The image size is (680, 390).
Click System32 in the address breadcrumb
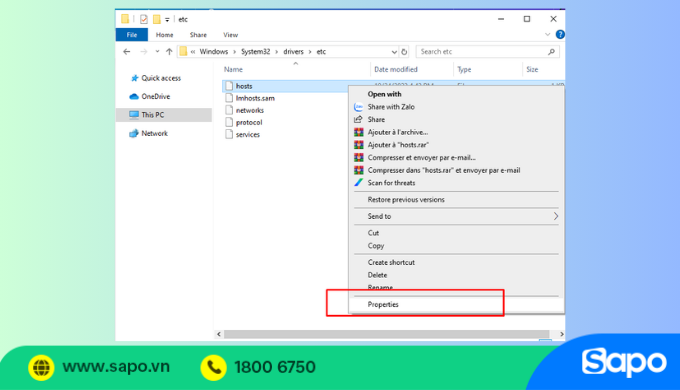pyautogui.click(x=255, y=52)
